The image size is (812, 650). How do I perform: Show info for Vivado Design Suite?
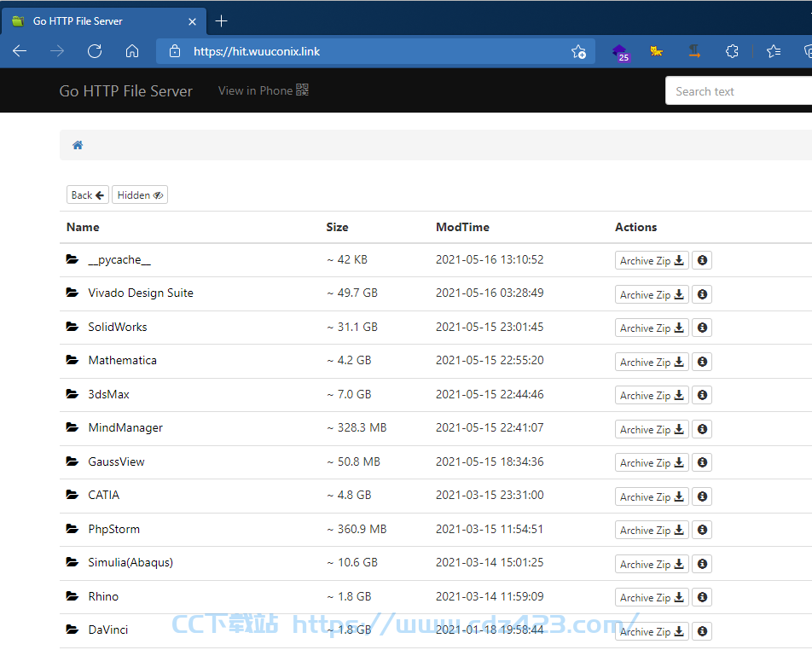point(702,294)
